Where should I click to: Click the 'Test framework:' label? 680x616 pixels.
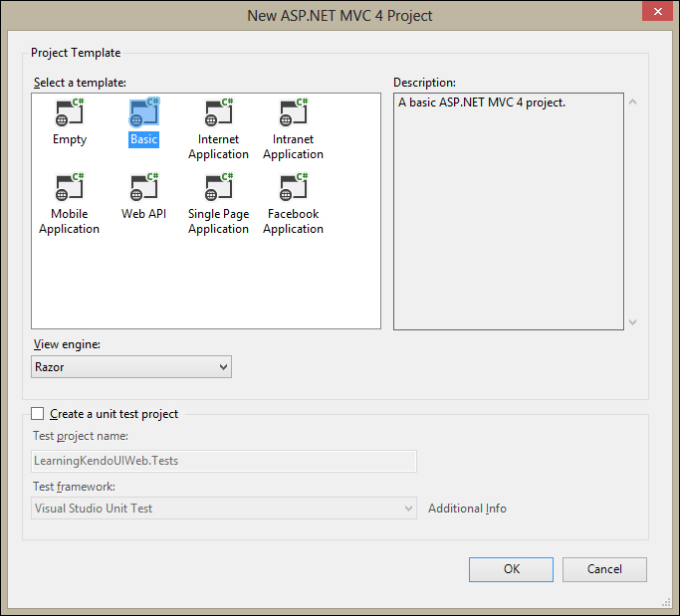pos(74,487)
